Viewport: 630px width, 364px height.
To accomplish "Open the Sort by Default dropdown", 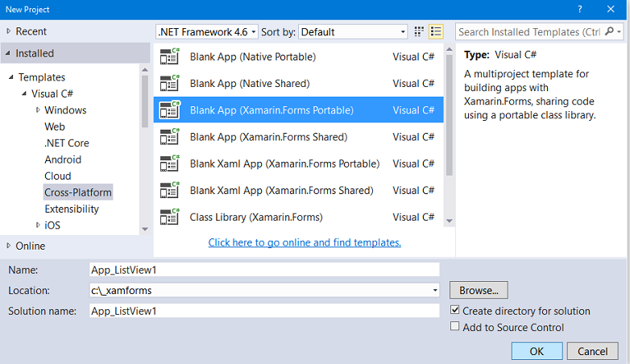I will (352, 31).
